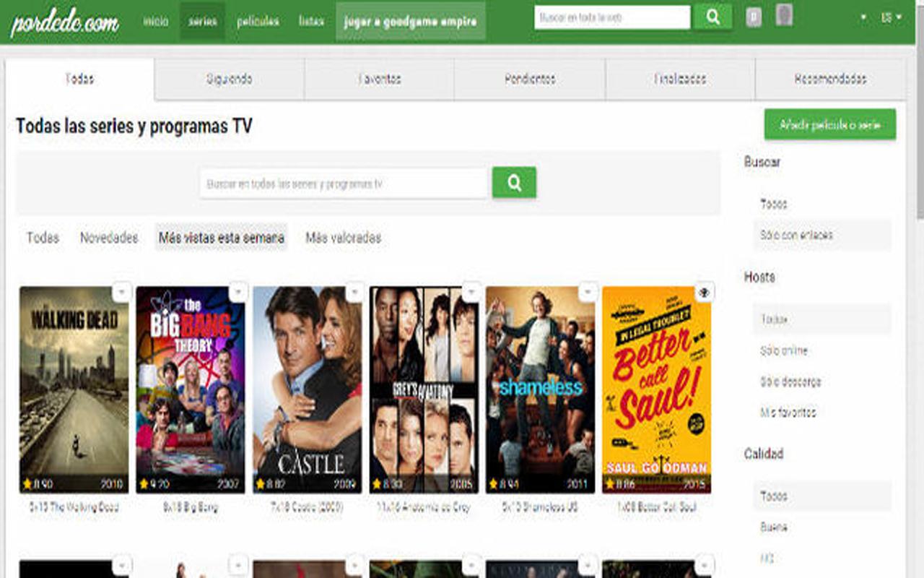Click 11x16 Anatomía de Grey title
This screenshot has width=924, height=578.
point(424,508)
